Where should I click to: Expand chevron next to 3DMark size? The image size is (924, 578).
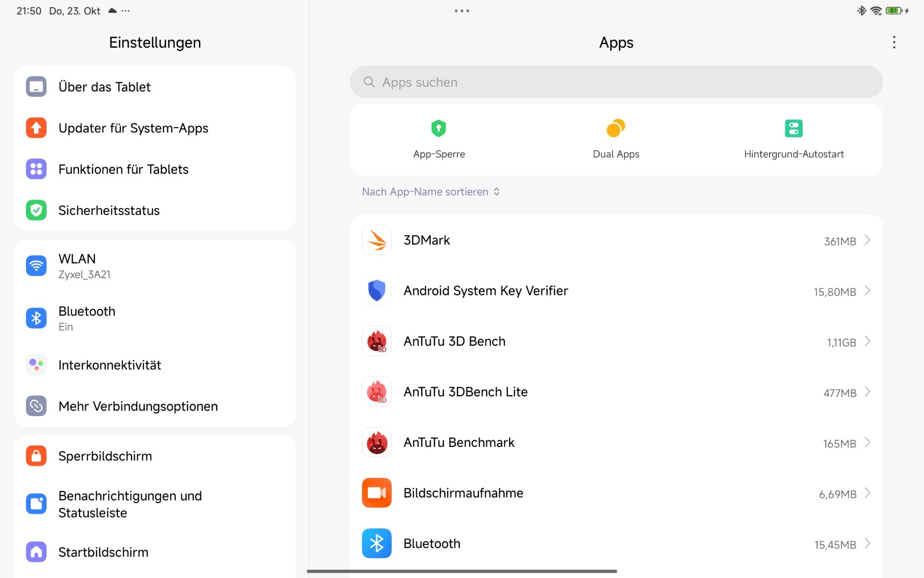click(x=867, y=240)
